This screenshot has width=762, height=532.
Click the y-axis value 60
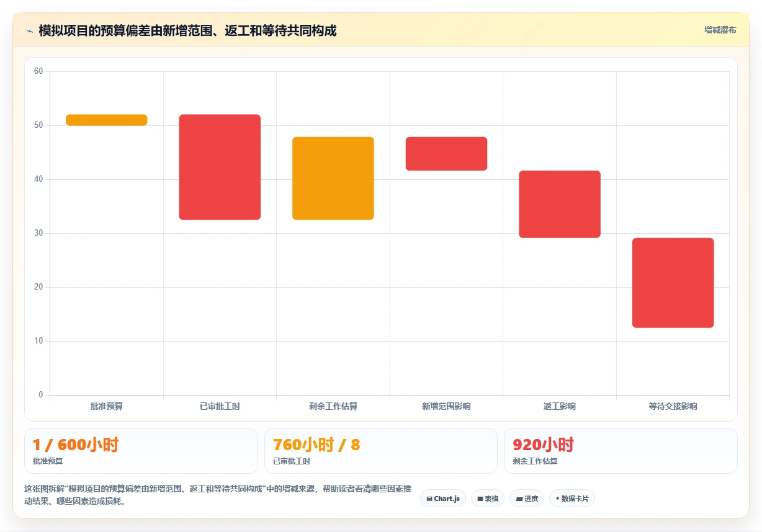pos(38,71)
